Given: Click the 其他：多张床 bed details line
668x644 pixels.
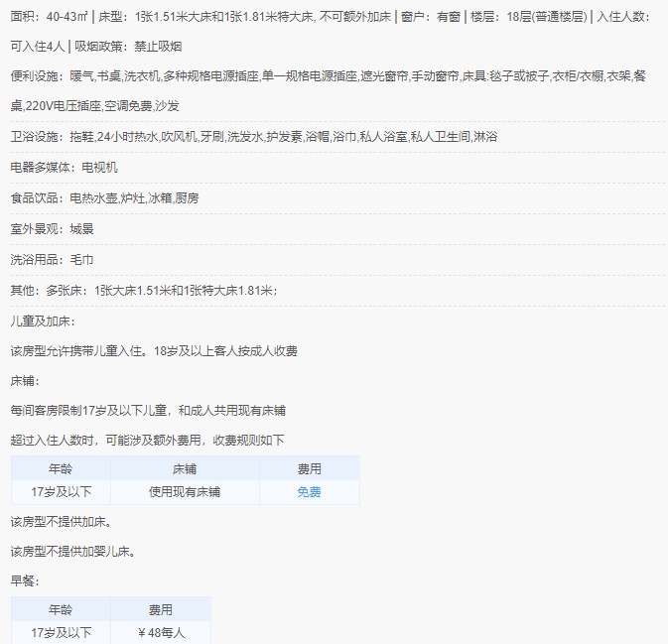Looking at the screenshot, I should [x=144, y=291].
